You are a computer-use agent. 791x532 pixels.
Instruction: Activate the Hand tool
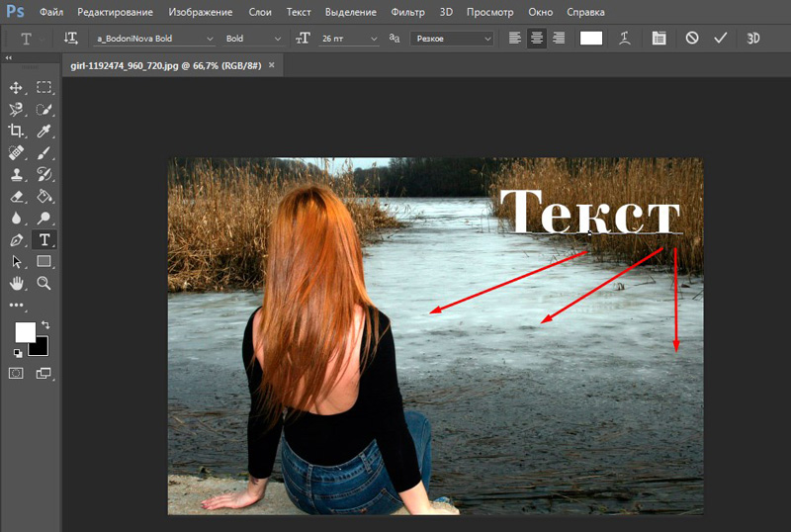pos(16,283)
